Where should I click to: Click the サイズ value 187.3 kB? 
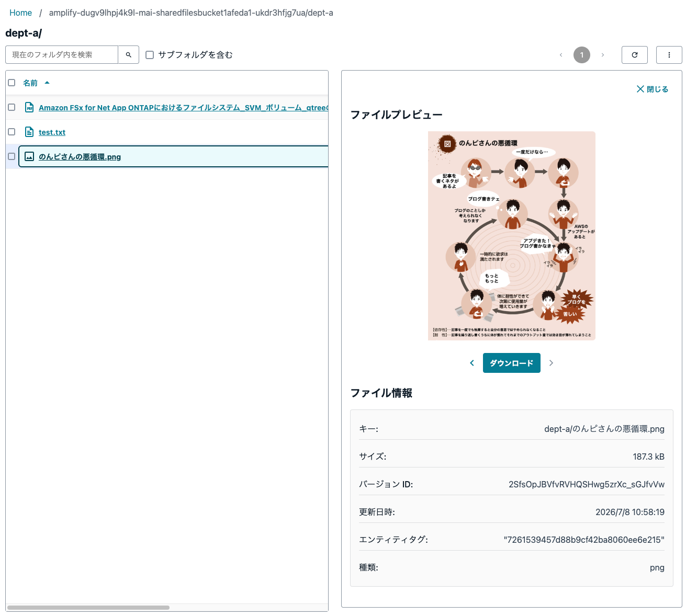coord(648,457)
